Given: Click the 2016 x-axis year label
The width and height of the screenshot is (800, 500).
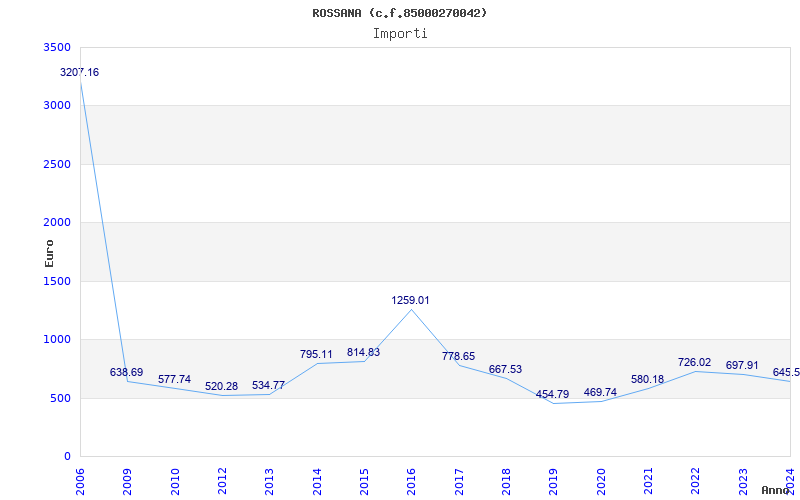Looking at the screenshot, I should [x=411, y=482].
